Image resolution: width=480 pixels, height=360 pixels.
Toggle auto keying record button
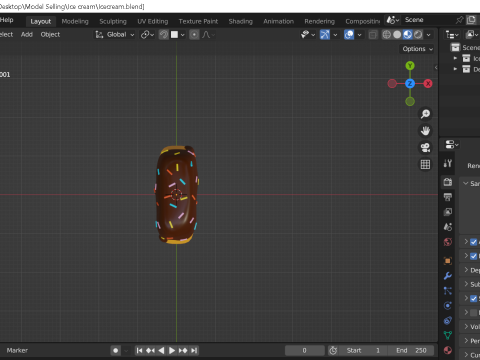pos(116,350)
